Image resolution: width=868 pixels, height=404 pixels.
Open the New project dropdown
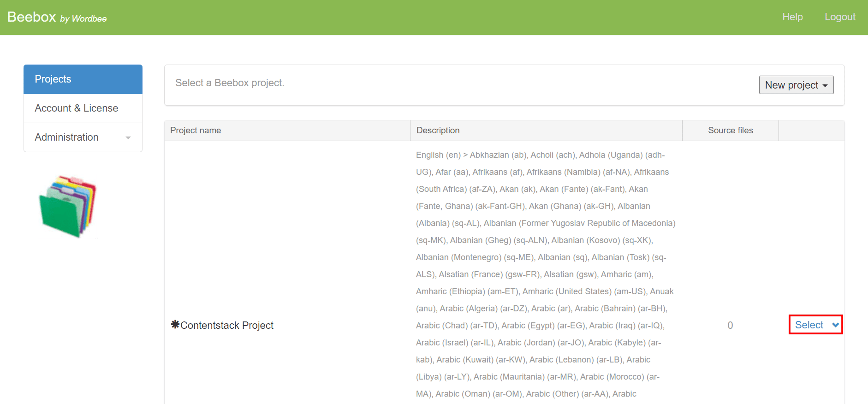click(x=796, y=85)
